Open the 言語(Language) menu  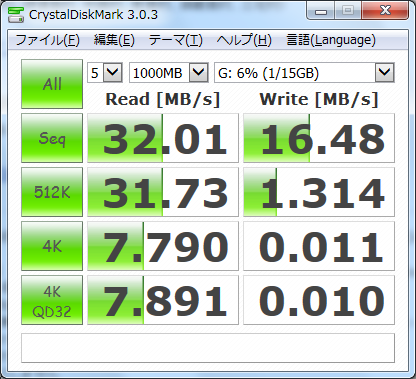point(331,40)
